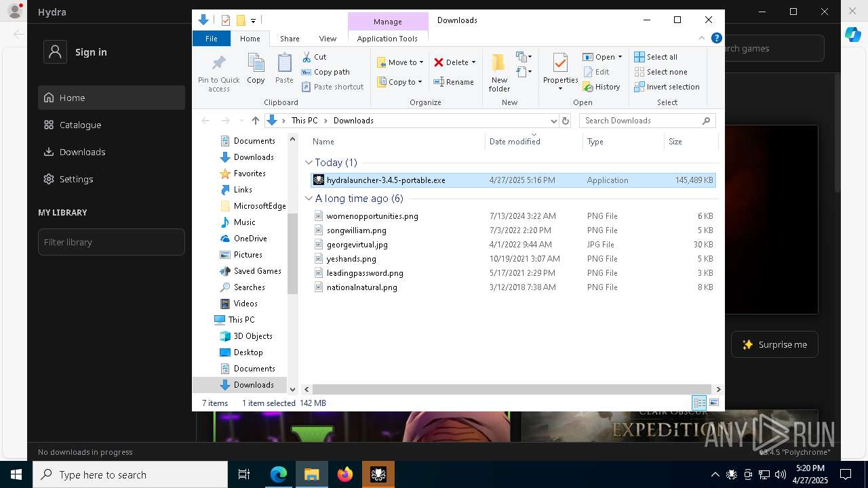Switch to the View ribbon tab

pyautogui.click(x=328, y=39)
